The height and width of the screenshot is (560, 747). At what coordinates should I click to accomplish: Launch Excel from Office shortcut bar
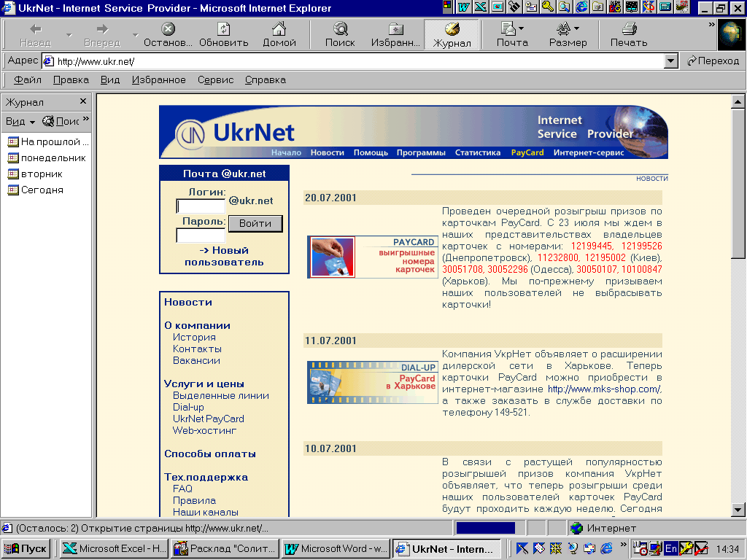click(x=481, y=7)
